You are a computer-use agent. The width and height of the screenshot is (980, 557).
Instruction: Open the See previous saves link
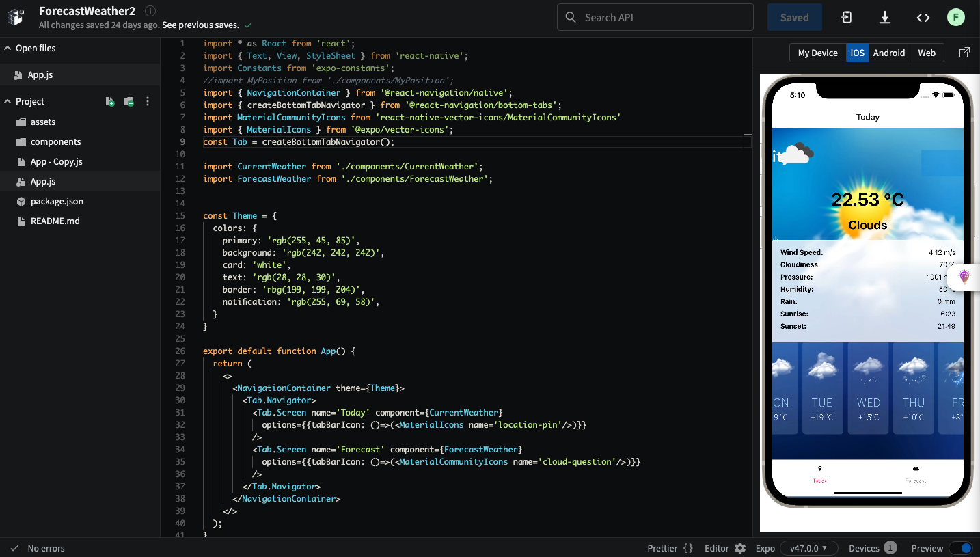click(200, 25)
